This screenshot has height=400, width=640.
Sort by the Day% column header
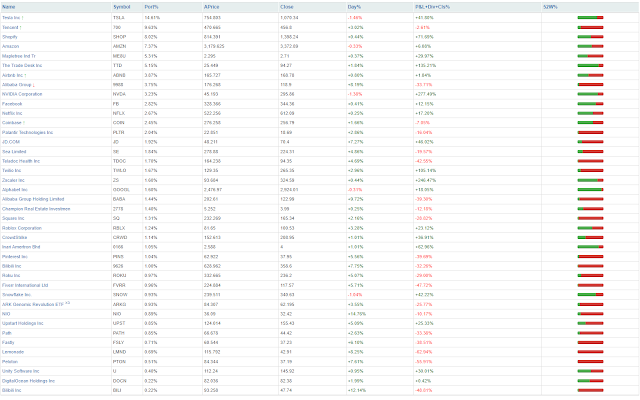coord(354,7)
